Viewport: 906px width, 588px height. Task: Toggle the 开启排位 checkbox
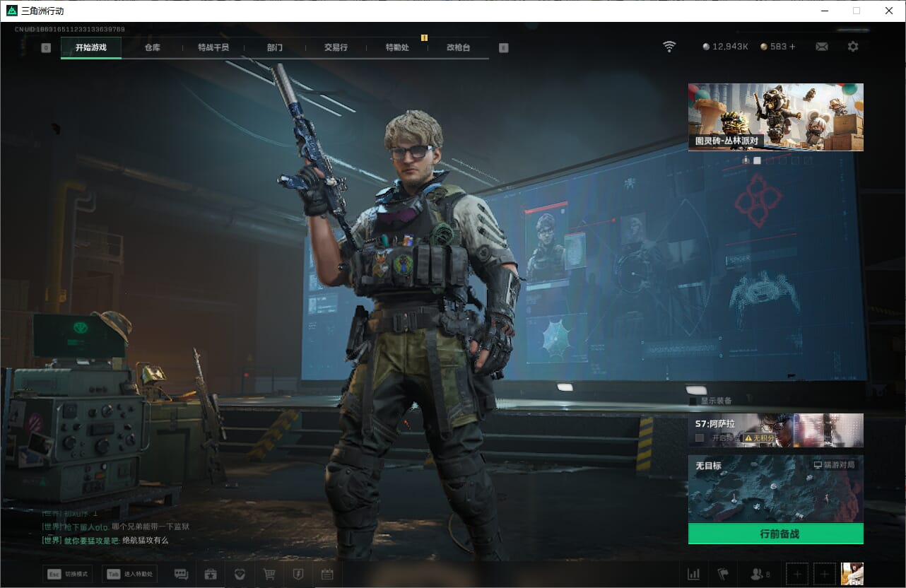pos(700,438)
